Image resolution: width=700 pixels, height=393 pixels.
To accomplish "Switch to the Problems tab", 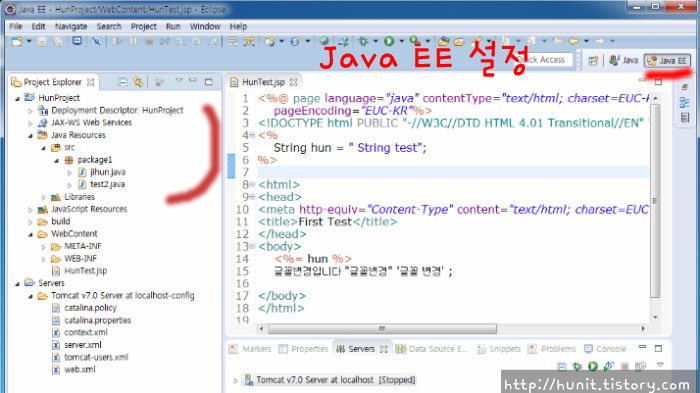I will 552,349.
